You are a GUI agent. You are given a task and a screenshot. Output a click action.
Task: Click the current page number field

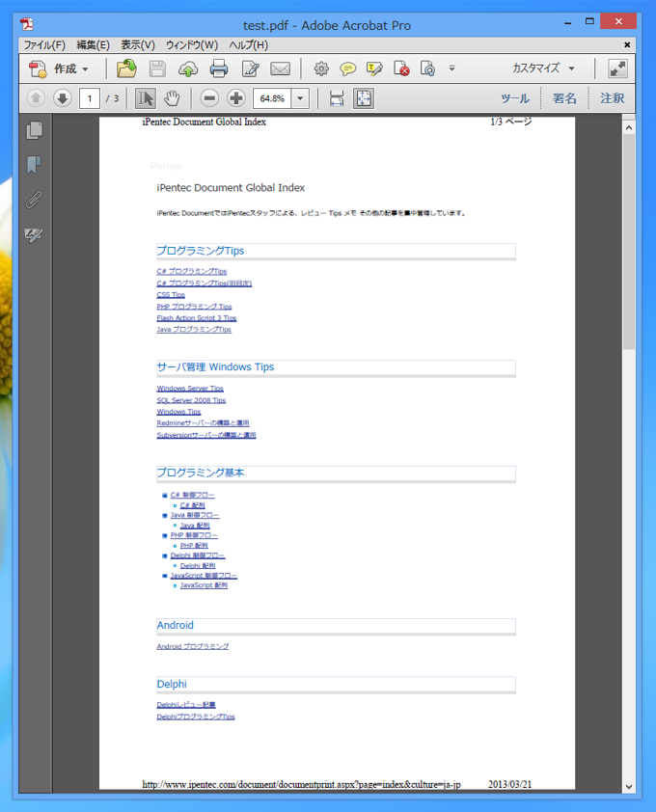pos(89,98)
